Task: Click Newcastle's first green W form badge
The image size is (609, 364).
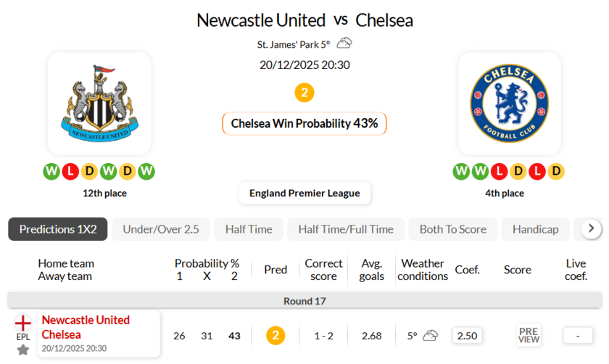Action: [51, 172]
